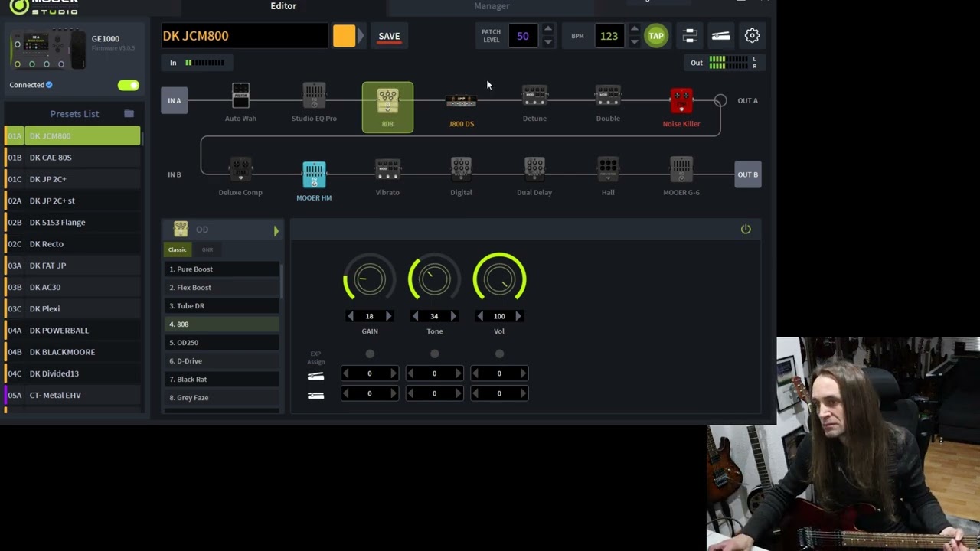The width and height of the screenshot is (980, 551).
Task: Switch to the Manager tab
Action: pos(492,6)
